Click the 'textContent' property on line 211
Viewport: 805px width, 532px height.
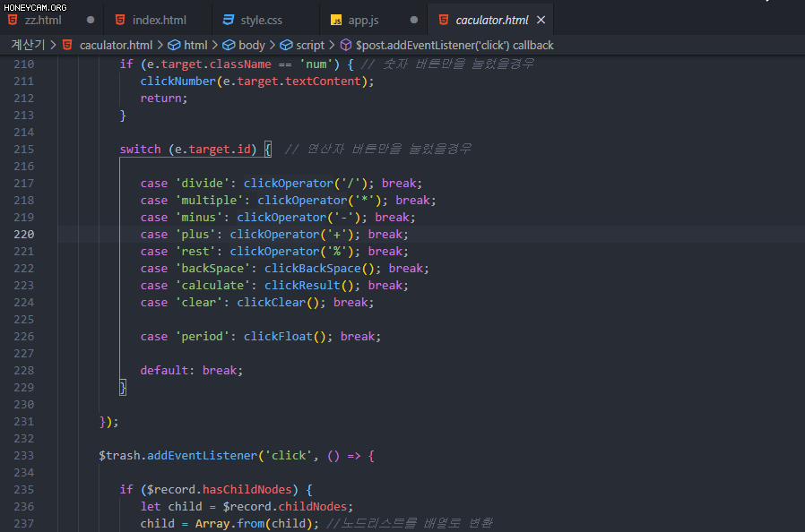(323, 82)
